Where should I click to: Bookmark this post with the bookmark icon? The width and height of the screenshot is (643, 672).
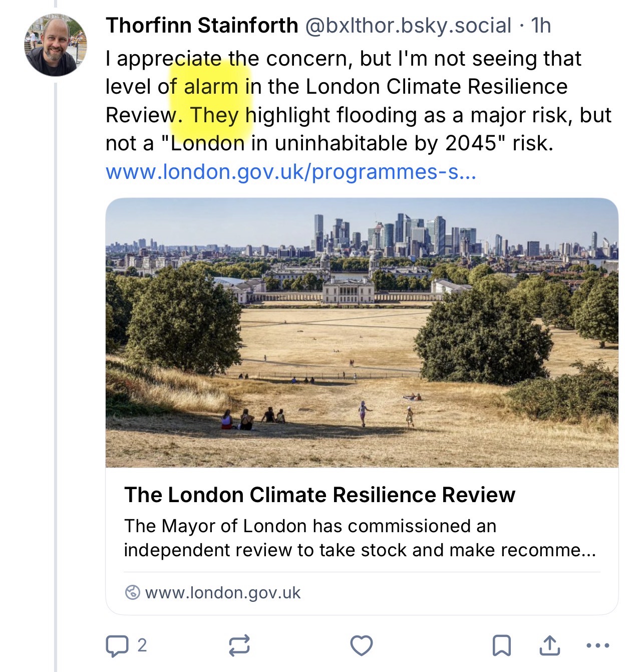tap(502, 645)
